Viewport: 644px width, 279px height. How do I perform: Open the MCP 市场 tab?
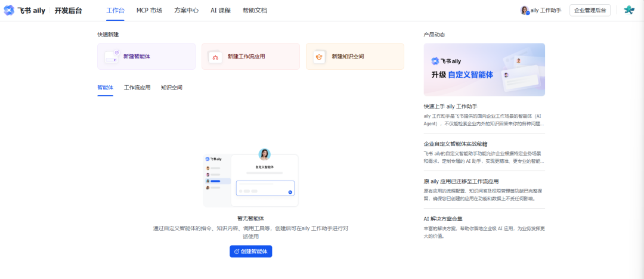(x=149, y=11)
